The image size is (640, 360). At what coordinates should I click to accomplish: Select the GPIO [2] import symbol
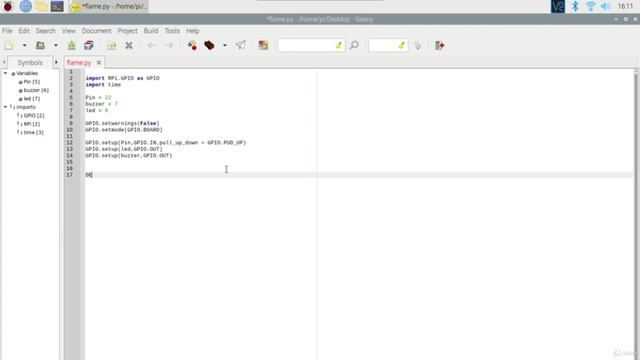click(33, 116)
